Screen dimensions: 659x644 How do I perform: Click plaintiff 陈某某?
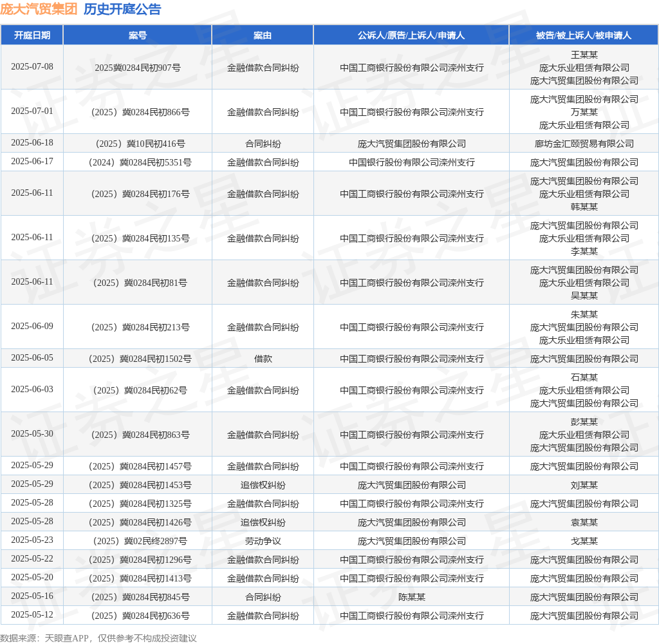(411, 597)
